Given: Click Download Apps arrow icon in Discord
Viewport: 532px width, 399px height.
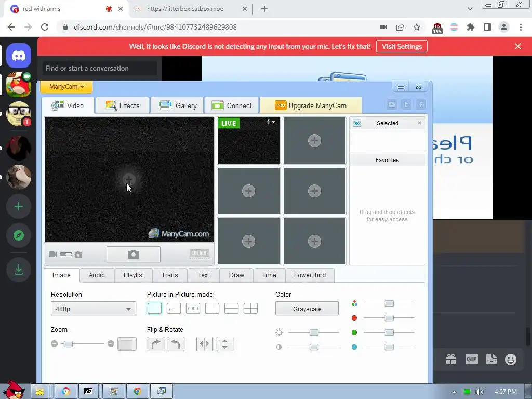Looking at the screenshot, I should point(19,270).
